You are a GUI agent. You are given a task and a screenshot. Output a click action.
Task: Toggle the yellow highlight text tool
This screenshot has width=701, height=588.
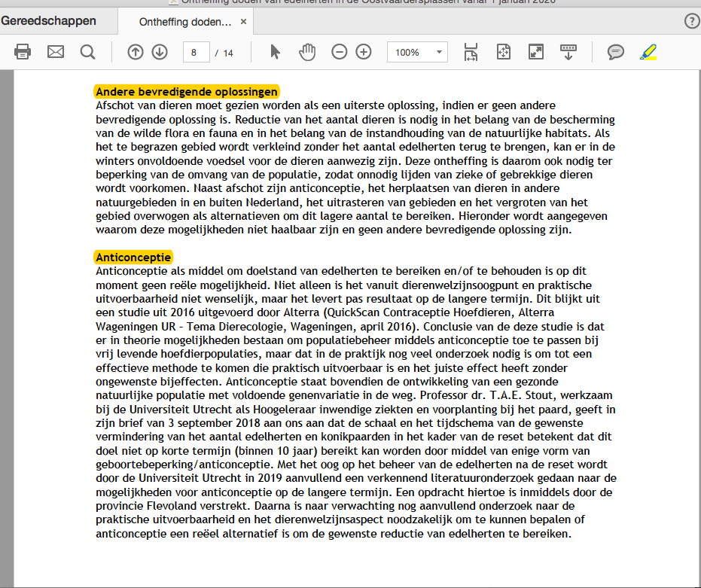(x=648, y=52)
